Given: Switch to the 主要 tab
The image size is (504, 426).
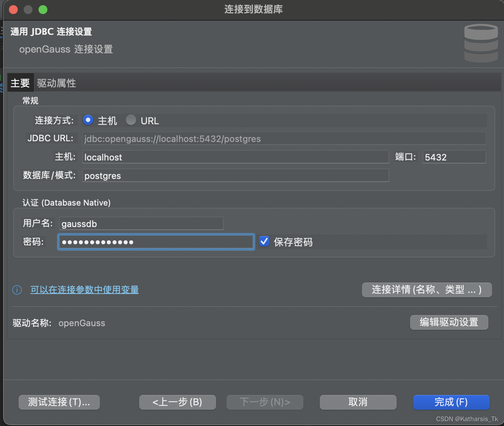Looking at the screenshot, I should tap(20, 82).
